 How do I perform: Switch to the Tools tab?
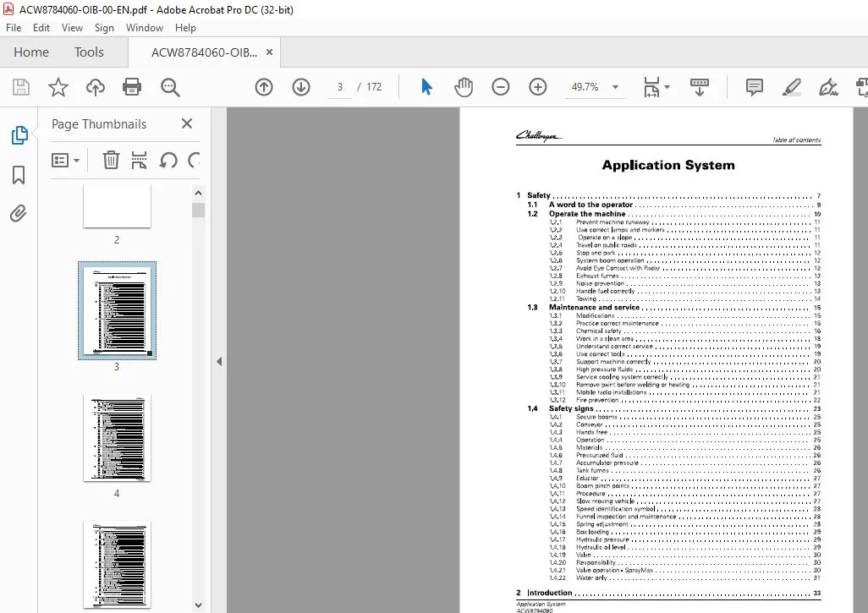89,52
